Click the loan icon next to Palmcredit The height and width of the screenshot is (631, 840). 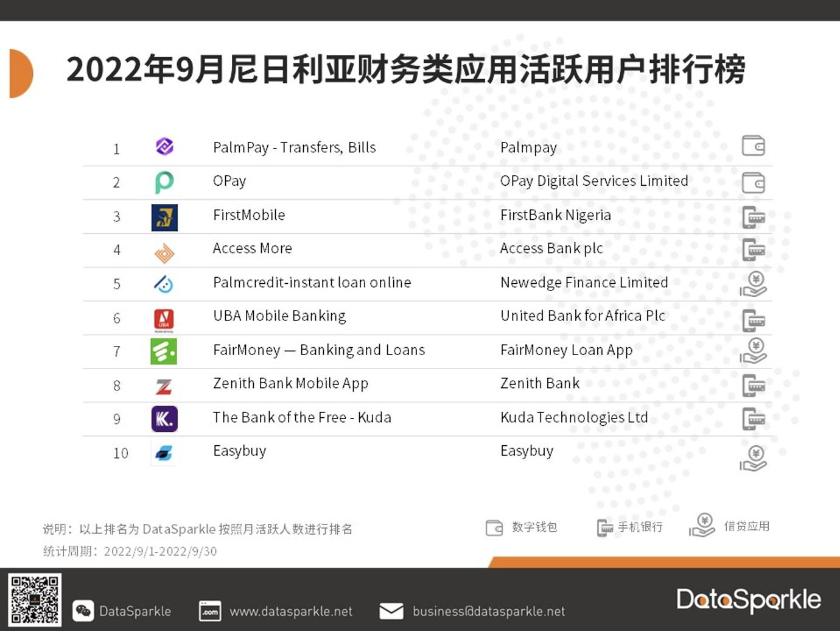pyautogui.click(x=753, y=284)
